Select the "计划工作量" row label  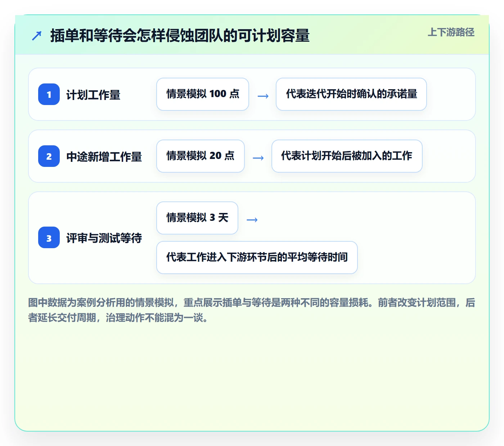point(93,95)
